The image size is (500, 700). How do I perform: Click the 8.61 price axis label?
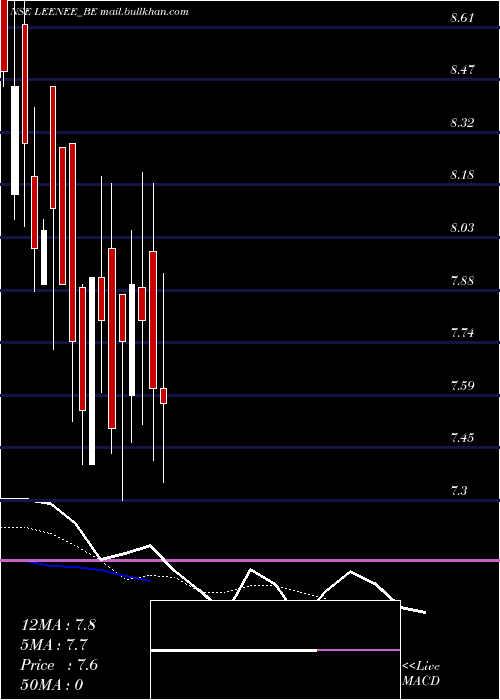pos(462,18)
